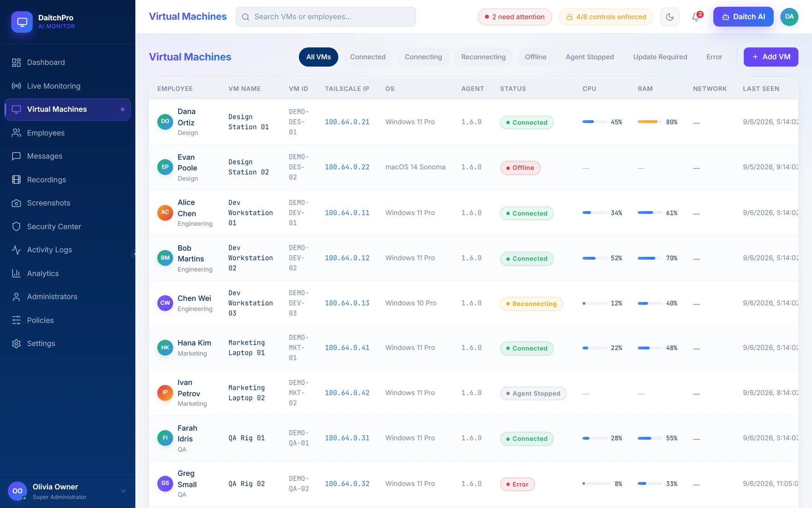Image resolution: width=812 pixels, height=508 pixels.
Task: Click Olivia Owner OO avatar
Action: (18, 491)
